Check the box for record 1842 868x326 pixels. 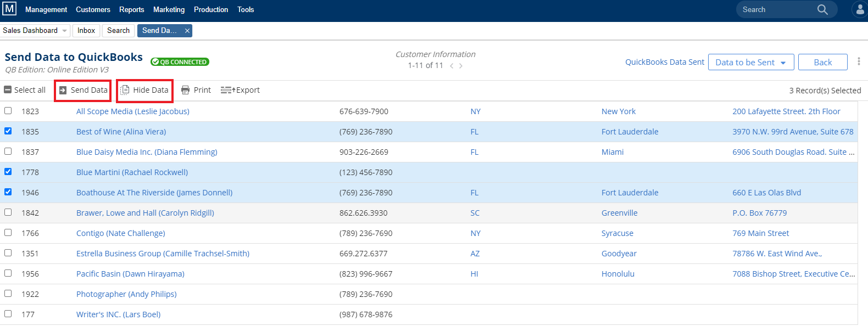[8, 212]
